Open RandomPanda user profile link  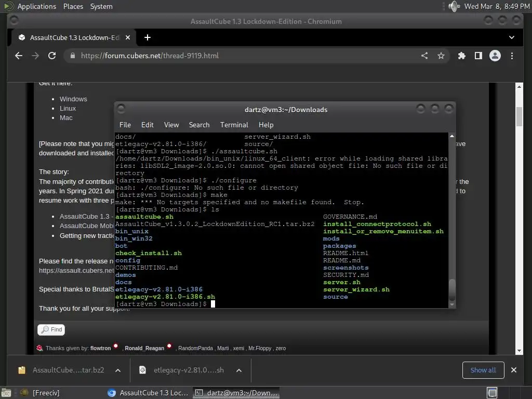point(195,348)
